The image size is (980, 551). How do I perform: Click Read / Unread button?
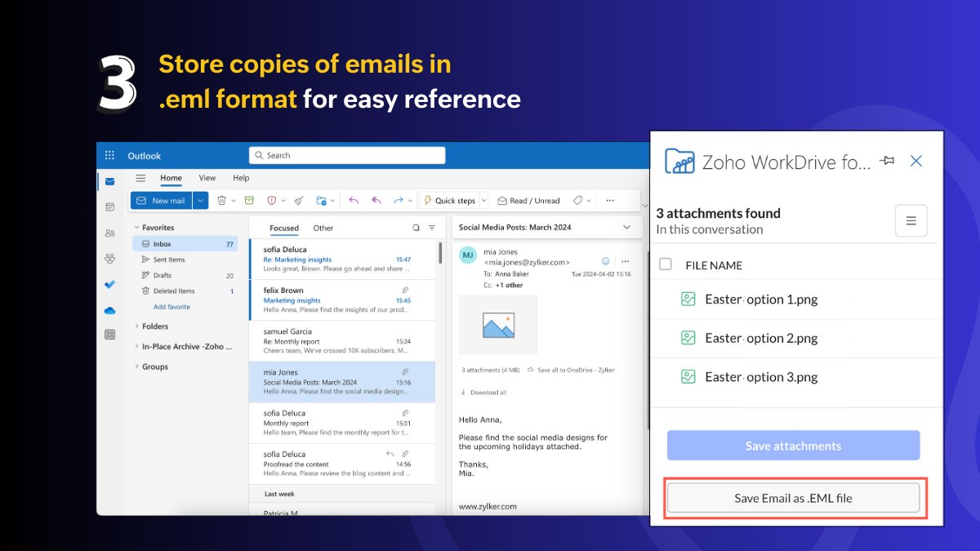click(528, 200)
